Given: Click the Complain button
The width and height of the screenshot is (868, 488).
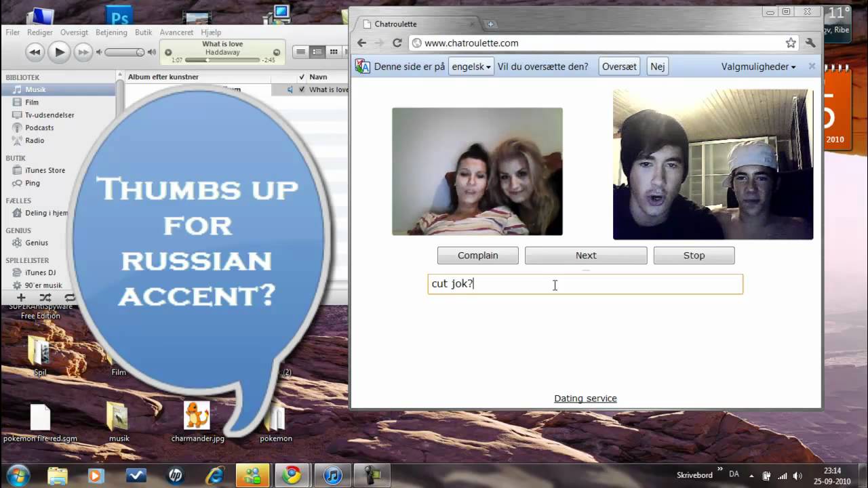Looking at the screenshot, I should [478, 256].
